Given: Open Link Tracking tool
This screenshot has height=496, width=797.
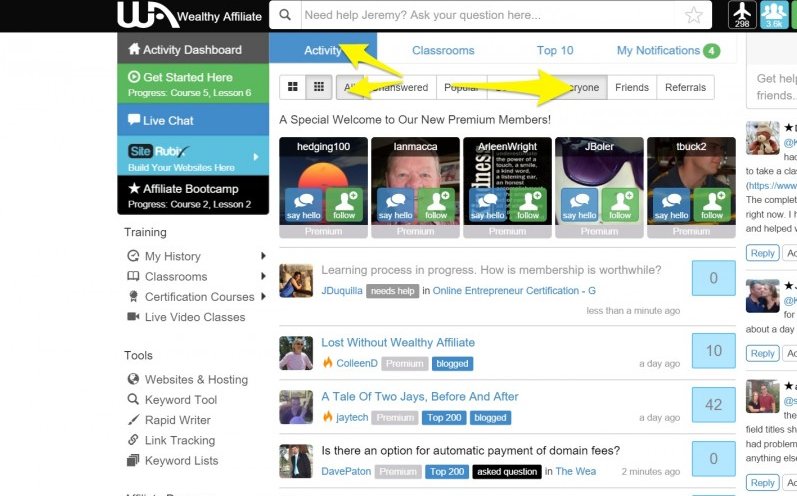Looking at the screenshot, I should [x=171, y=440].
